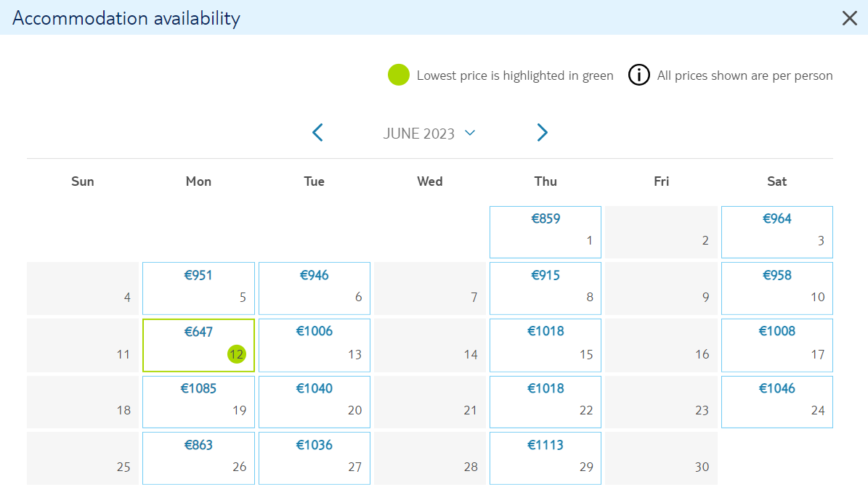
Task: Select June 5 priced €951
Action: click(x=199, y=288)
